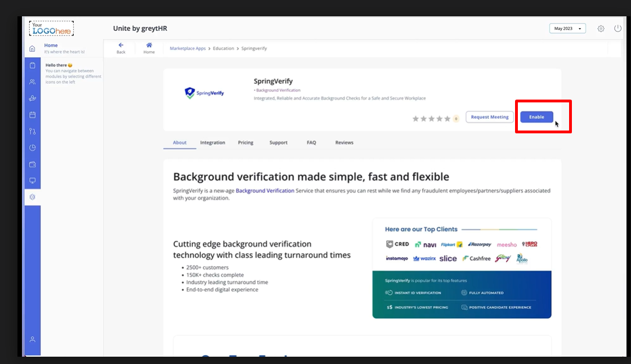Click the wallet icon in sidebar

[32, 164]
